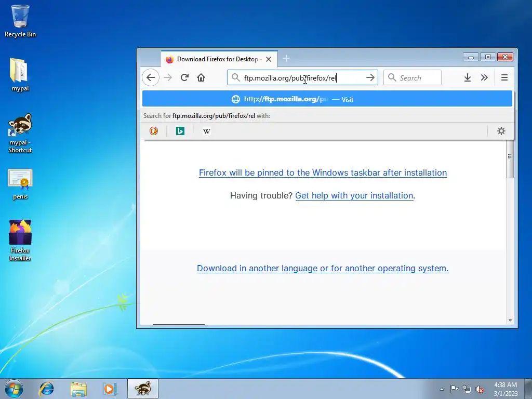
Task: Click the Go arrow in the address bar
Action: [x=370, y=78]
